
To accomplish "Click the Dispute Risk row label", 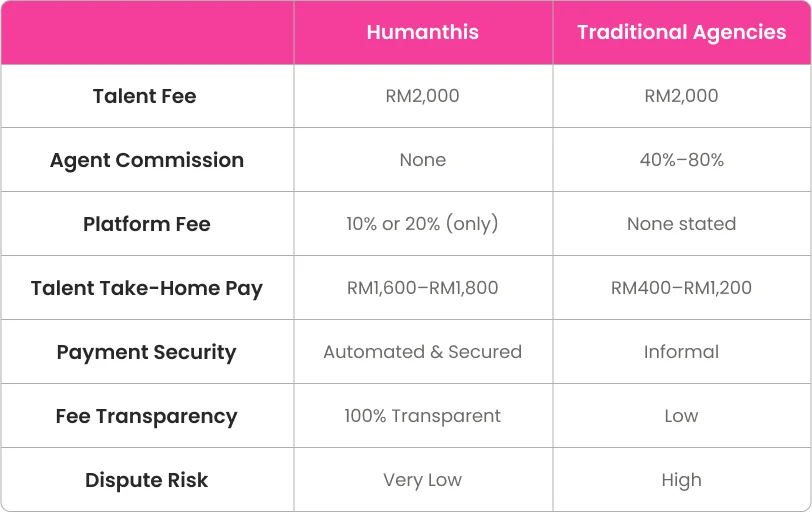I will click(x=147, y=480).
